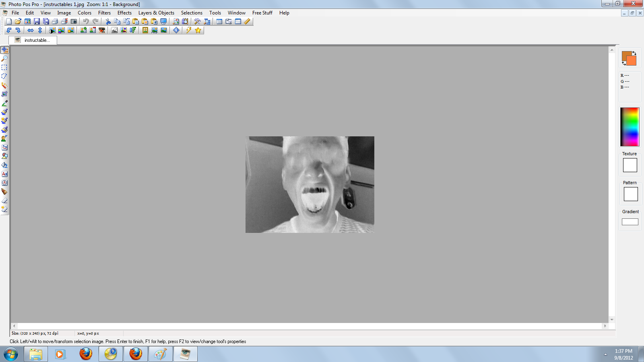Click the Gradient preview box
644x362 pixels.
point(630,222)
